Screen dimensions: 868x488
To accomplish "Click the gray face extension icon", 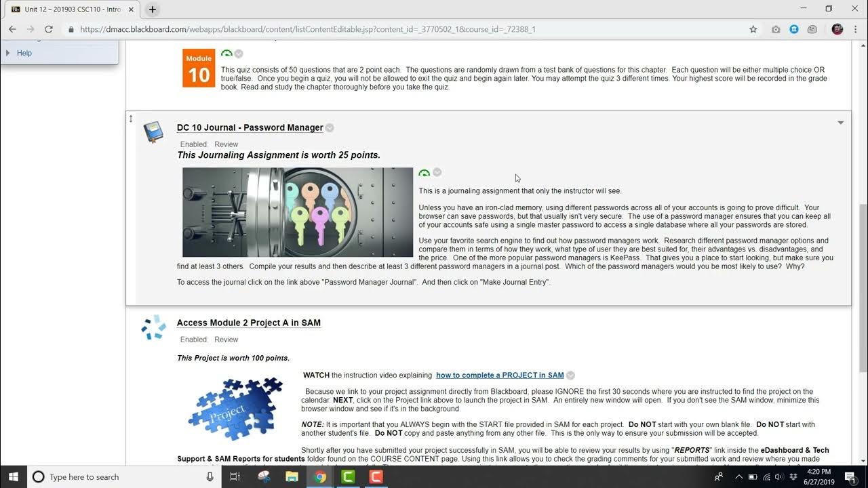I will pyautogui.click(x=812, y=29).
